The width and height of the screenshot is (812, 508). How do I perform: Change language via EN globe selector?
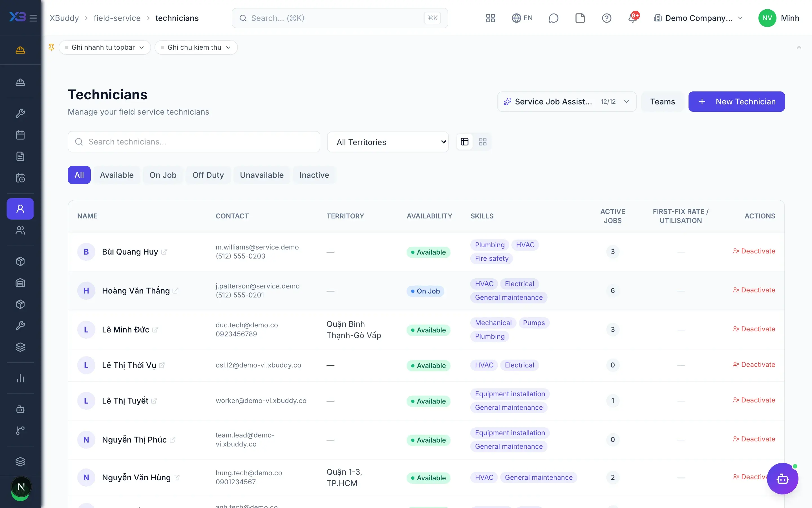[x=522, y=18]
